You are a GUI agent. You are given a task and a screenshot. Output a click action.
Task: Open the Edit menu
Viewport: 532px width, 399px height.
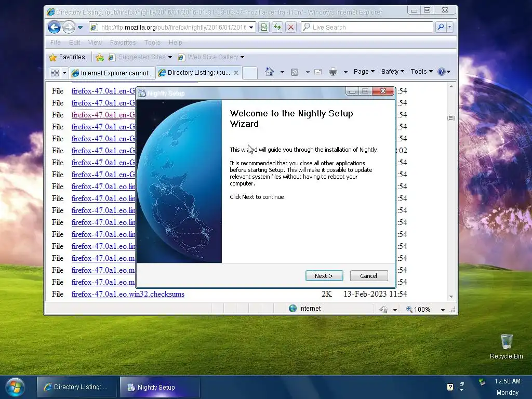coord(74,43)
